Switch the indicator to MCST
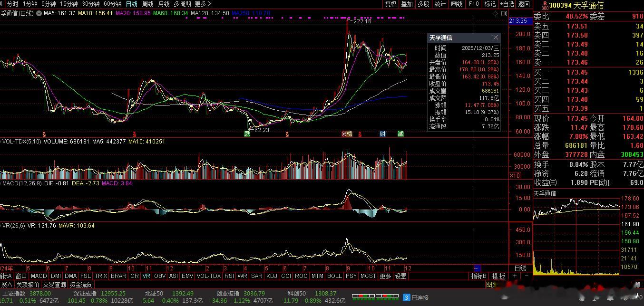 [368, 276]
